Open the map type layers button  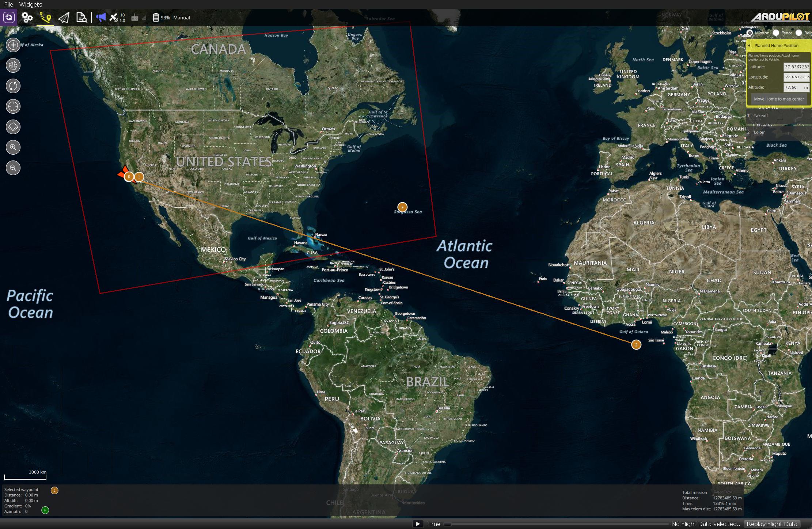tap(13, 127)
